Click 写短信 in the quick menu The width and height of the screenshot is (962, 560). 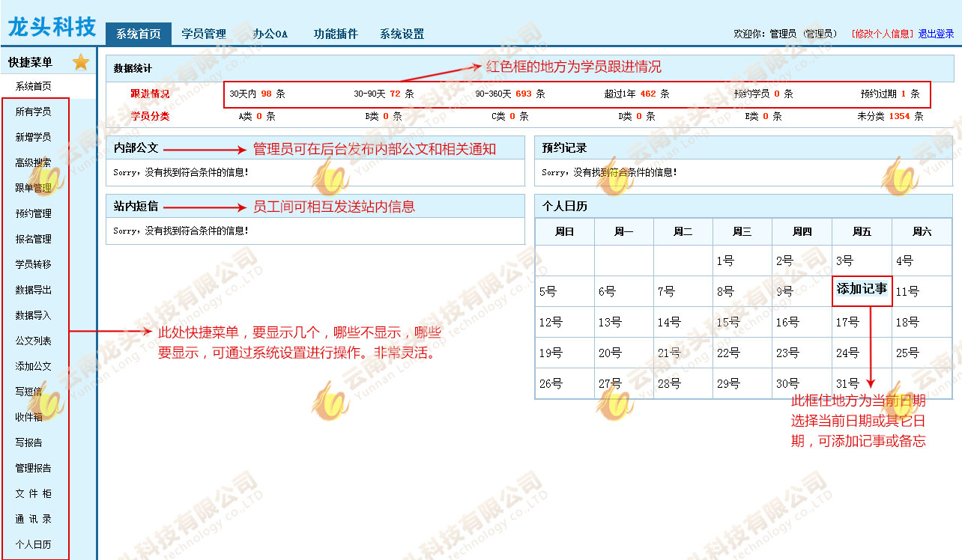(28, 392)
